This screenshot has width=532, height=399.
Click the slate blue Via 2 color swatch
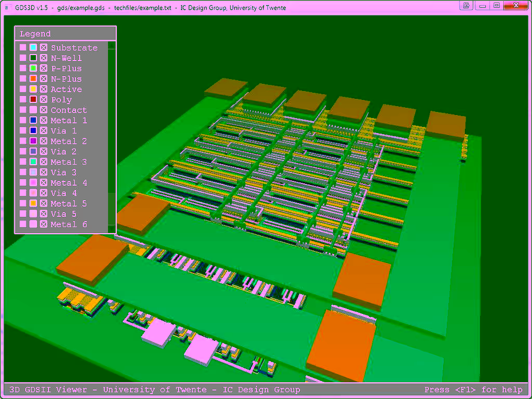point(33,152)
